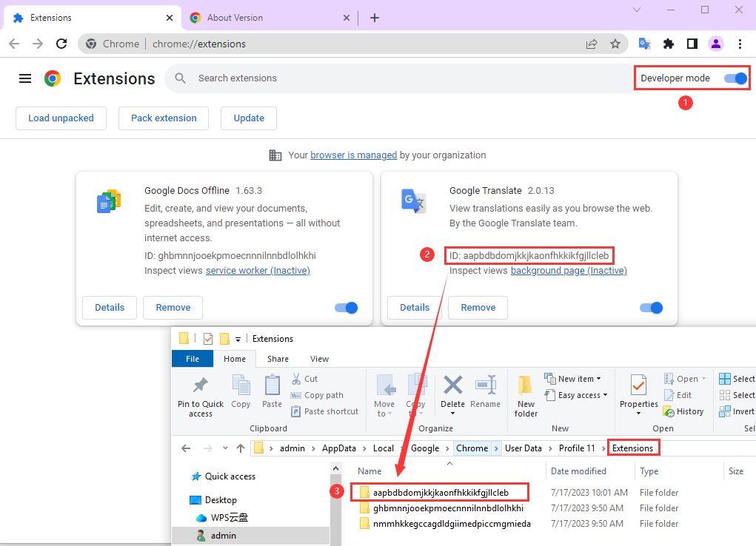Select folder aapbdbdomjkkjkaonfhkkikfgjllcleb
The width and height of the screenshot is (756, 546).
click(441, 493)
